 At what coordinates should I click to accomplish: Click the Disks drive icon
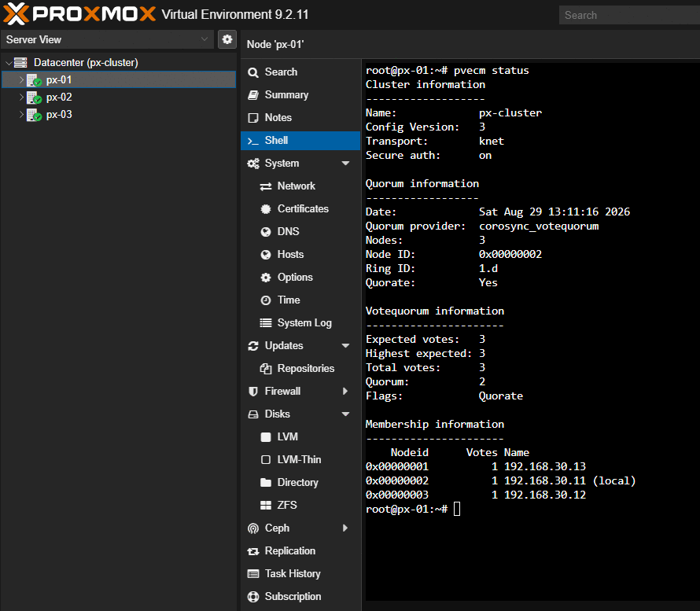(253, 414)
